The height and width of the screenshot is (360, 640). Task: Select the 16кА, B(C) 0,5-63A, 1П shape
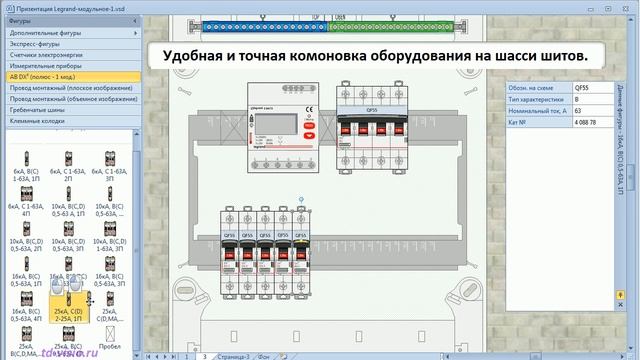(x=27, y=271)
